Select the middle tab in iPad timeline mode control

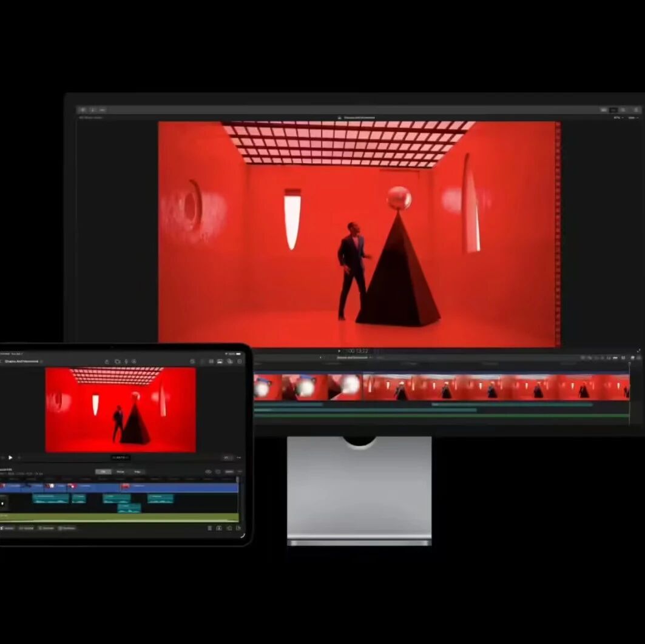point(120,472)
